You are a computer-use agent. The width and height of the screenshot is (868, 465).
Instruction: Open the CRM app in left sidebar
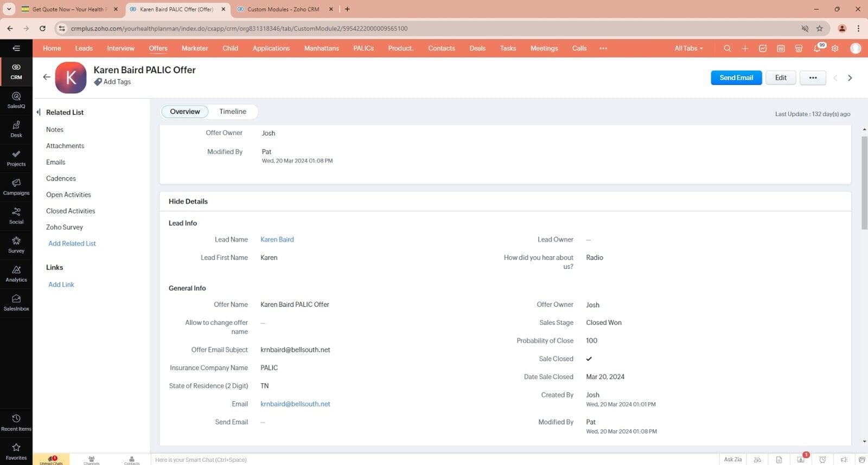[x=16, y=72]
